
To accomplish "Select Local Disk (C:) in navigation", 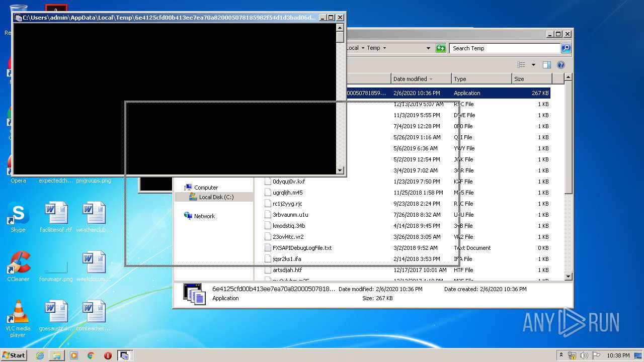I will pyautogui.click(x=216, y=197).
